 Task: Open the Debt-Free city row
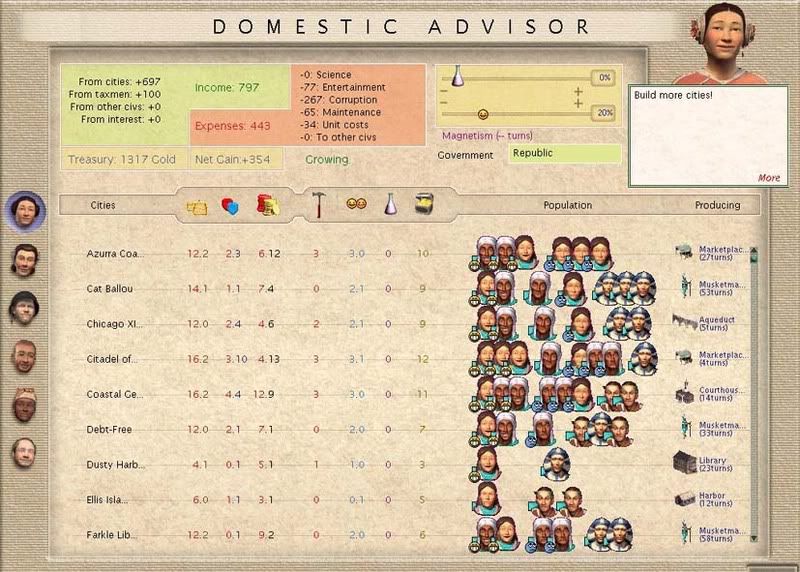pos(109,430)
